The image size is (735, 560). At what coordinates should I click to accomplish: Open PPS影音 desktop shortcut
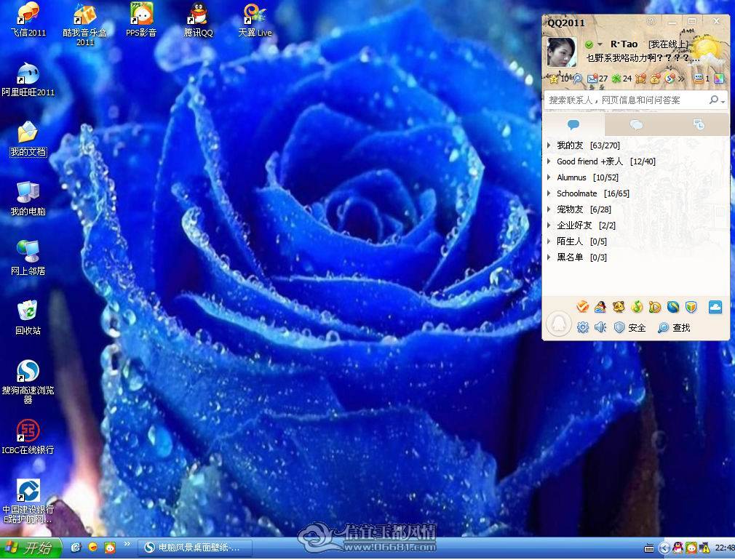141,20
